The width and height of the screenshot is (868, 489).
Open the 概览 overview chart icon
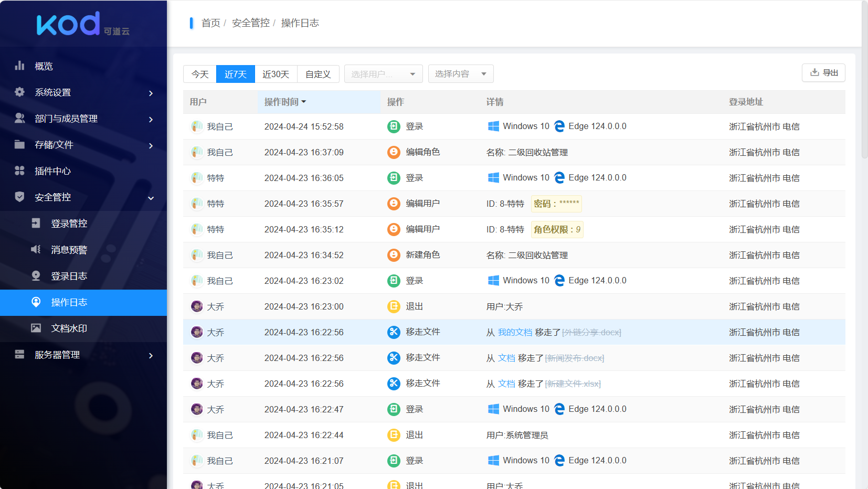(x=20, y=66)
